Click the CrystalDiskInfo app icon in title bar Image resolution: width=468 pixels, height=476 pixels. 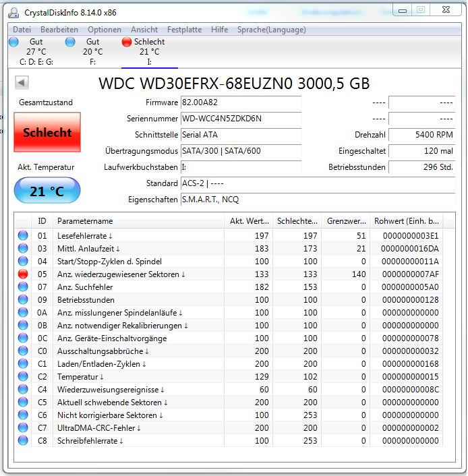13,13
